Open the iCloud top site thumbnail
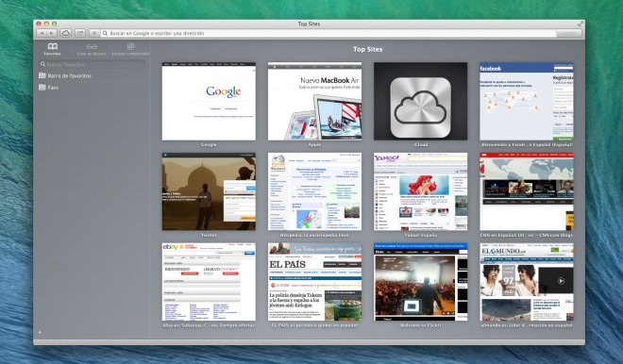The width and height of the screenshot is (623, 364). 420,101
